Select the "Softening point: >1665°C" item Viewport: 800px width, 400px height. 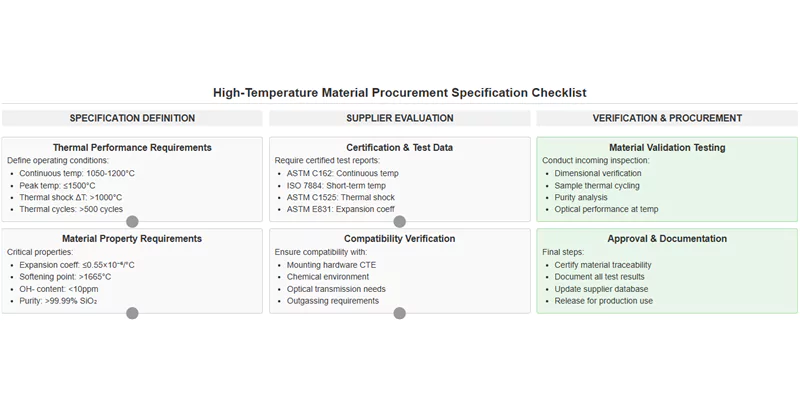pos(65,277)
